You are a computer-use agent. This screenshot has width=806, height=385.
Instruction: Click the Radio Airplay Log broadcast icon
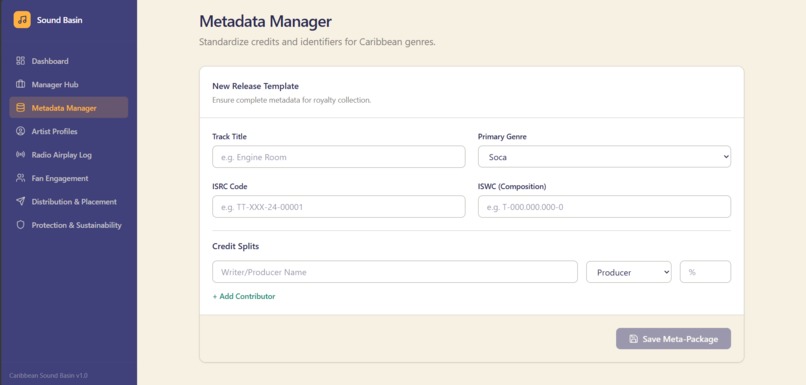[x=21, y=155]
